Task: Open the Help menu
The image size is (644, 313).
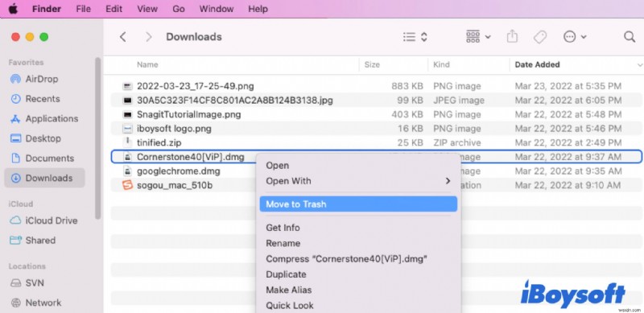Action: [x=258, y=9]
